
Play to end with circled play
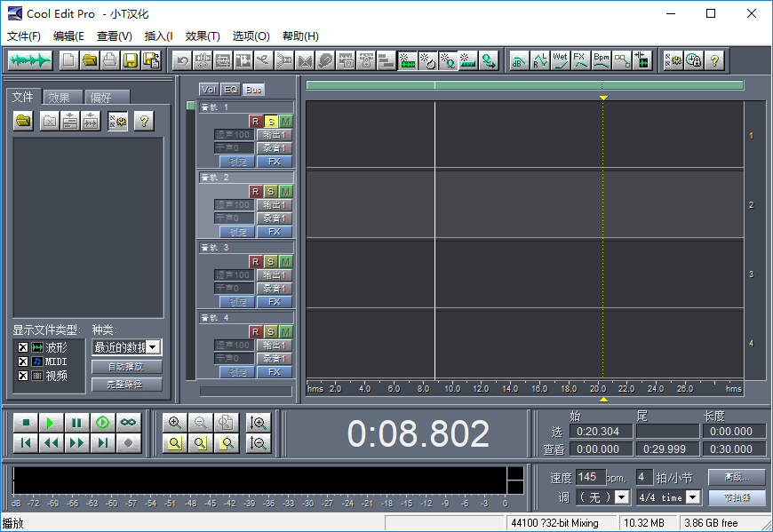102,422
